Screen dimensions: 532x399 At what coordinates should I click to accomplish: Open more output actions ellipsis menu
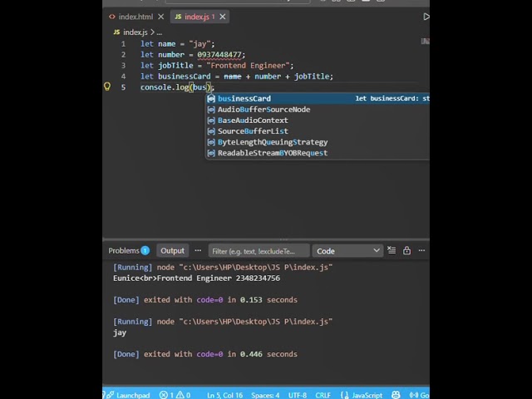click(421, 250)
